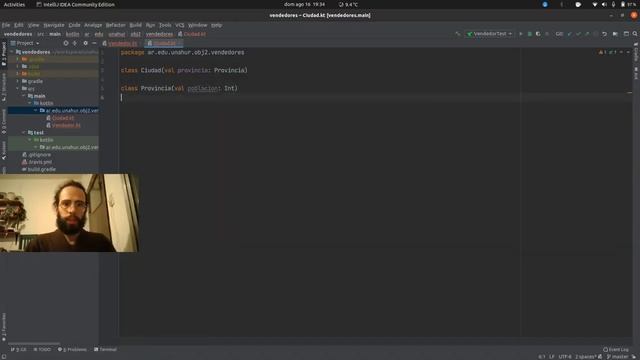Screen dimensions: 640x360
Task: Open the Event Log
Action: (616, 349)
